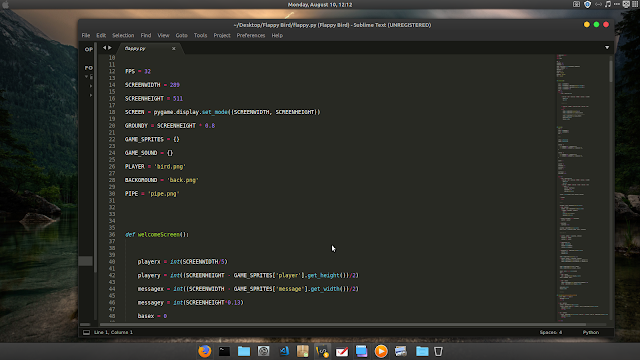
Task: Open Terminal from the dock
Action: pos(224,351)
